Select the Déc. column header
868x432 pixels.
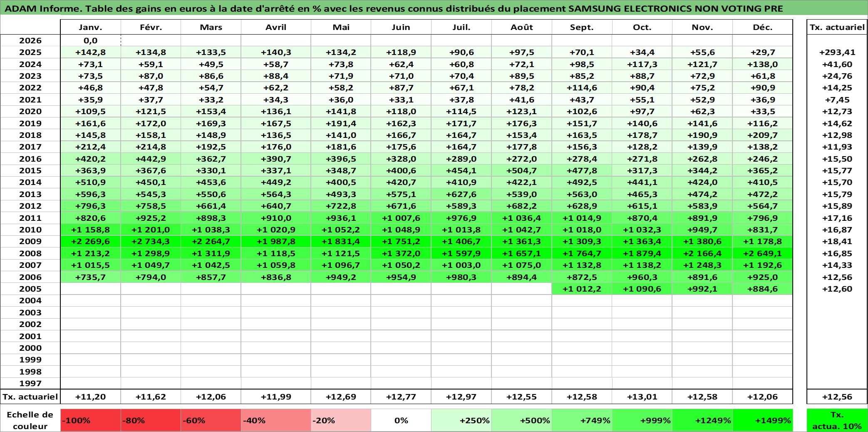click(x=762, y=27)
